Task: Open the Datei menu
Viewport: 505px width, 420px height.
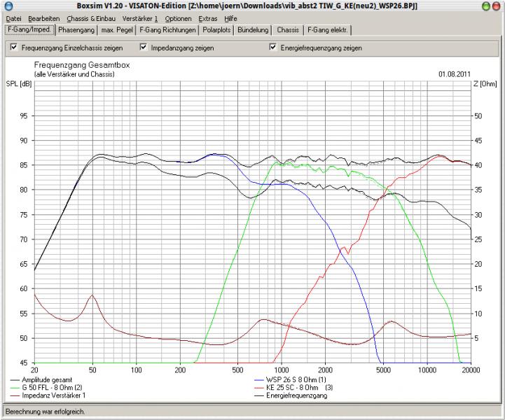Action: click(x=13, y=18)
